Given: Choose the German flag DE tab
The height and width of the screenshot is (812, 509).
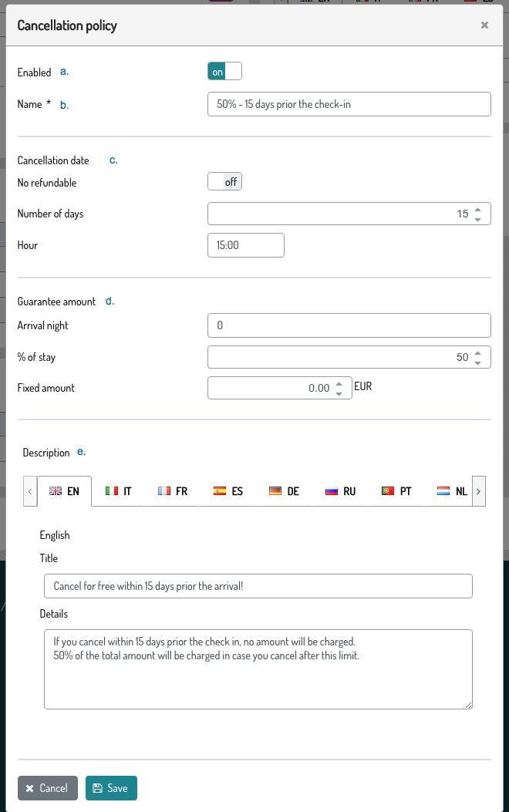Looking at the screenshot, I should point(284,491).
